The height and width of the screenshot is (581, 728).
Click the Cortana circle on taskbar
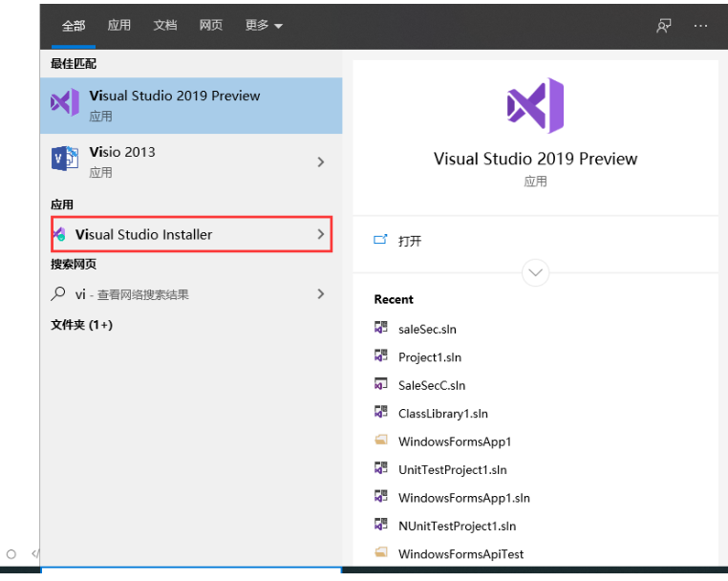[x=11, y=554]
